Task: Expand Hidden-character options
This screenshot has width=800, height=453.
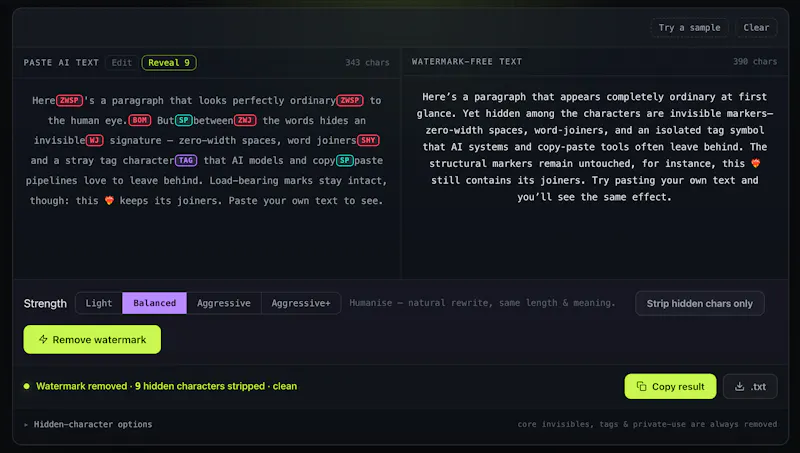Action: point(88,424)
